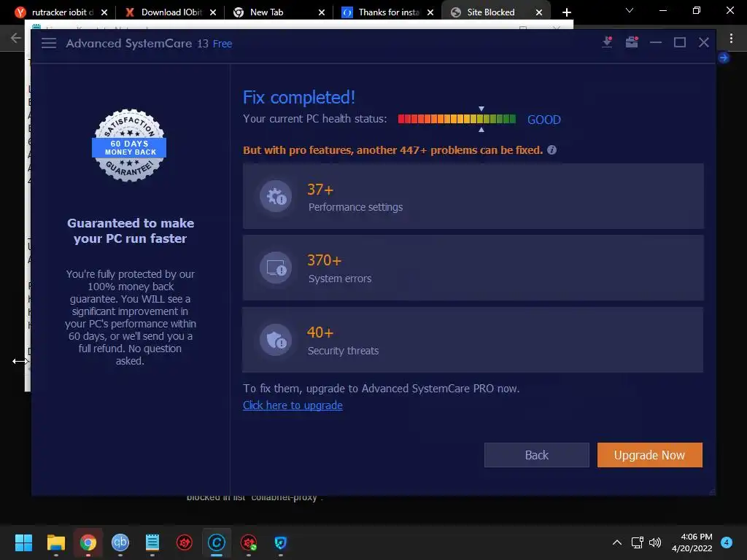Click the Back button
747x560 pixels.
tap(537, 455)
